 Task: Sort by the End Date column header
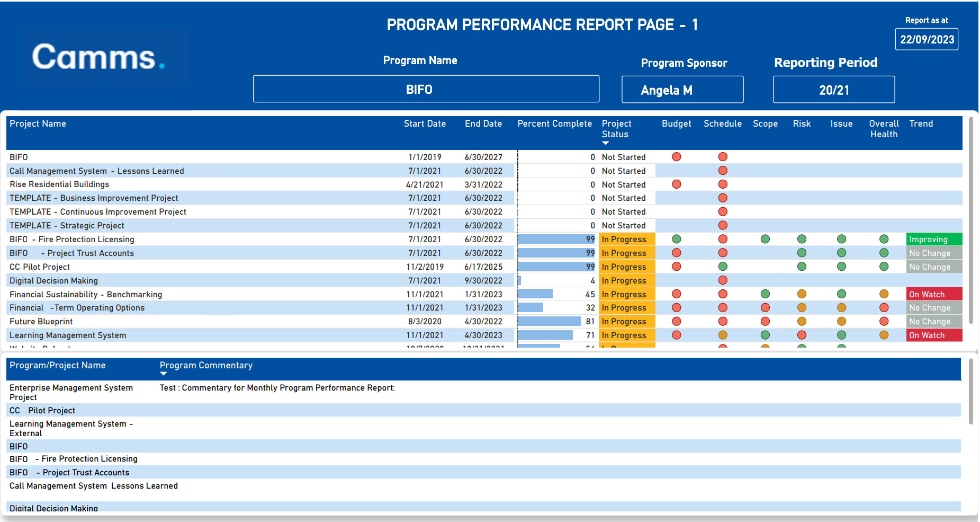click(483, 123)
